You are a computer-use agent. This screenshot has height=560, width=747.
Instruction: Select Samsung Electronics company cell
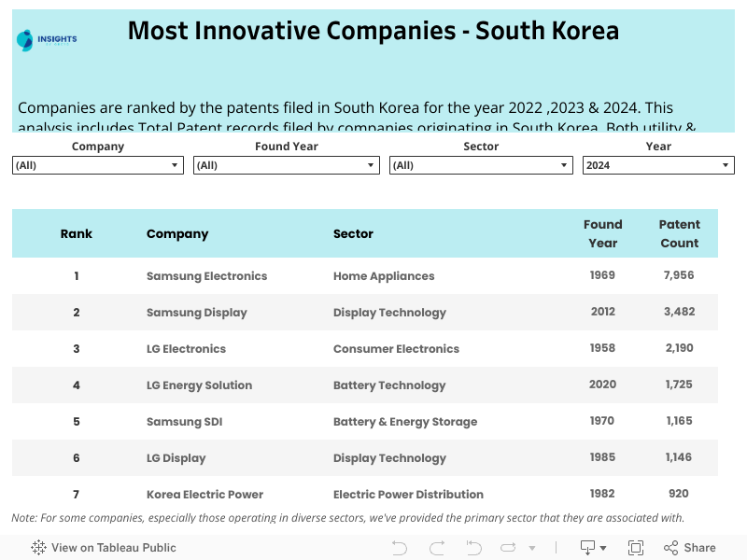(206, 276)
